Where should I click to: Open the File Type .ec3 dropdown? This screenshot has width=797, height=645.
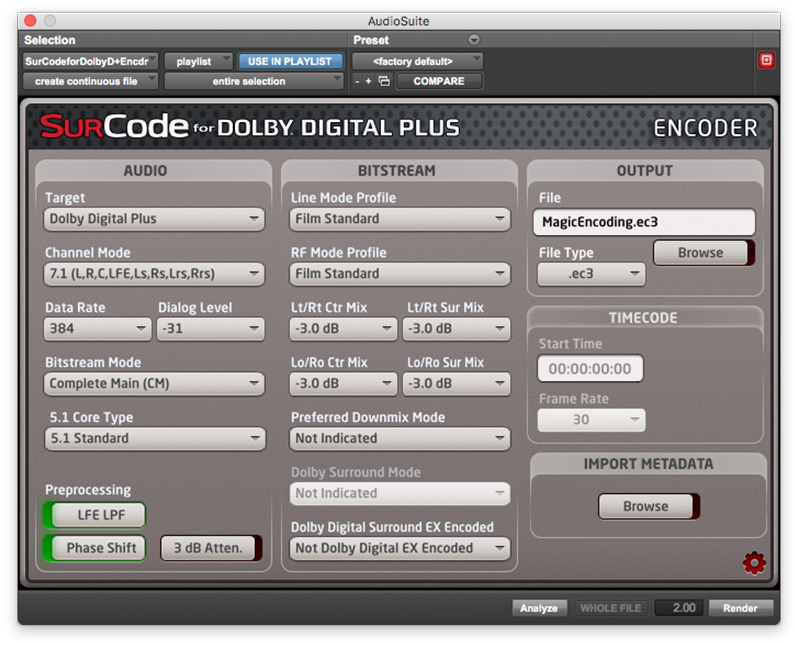pos(592,274)
